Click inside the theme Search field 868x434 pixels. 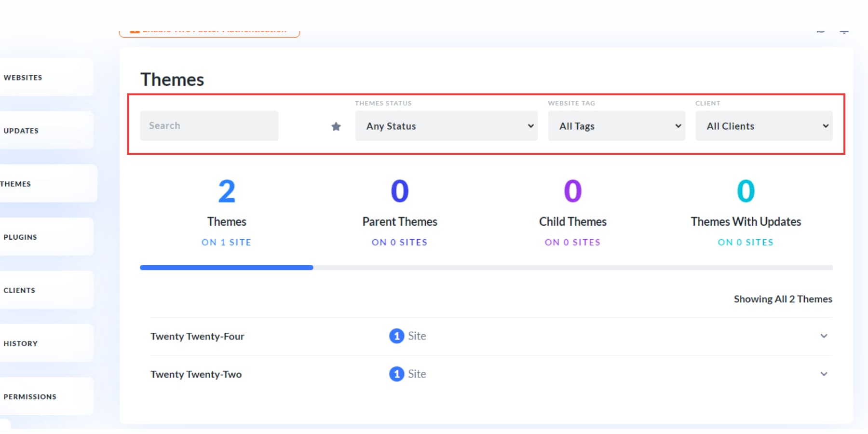(x=209, y=125)
